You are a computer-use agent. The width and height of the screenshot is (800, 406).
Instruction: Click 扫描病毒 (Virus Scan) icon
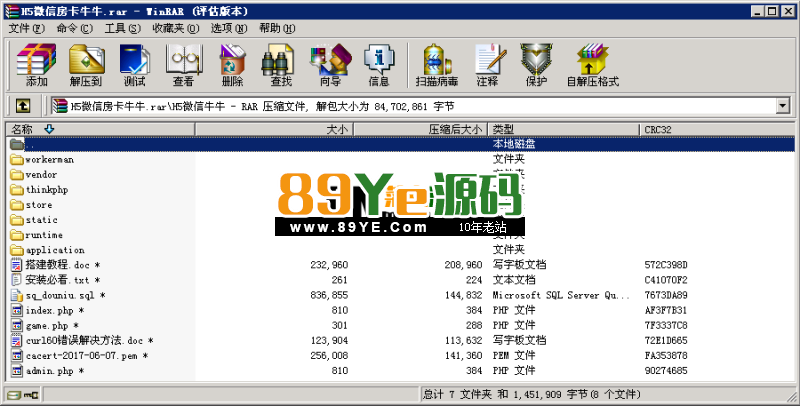click(x=437, y=59)
